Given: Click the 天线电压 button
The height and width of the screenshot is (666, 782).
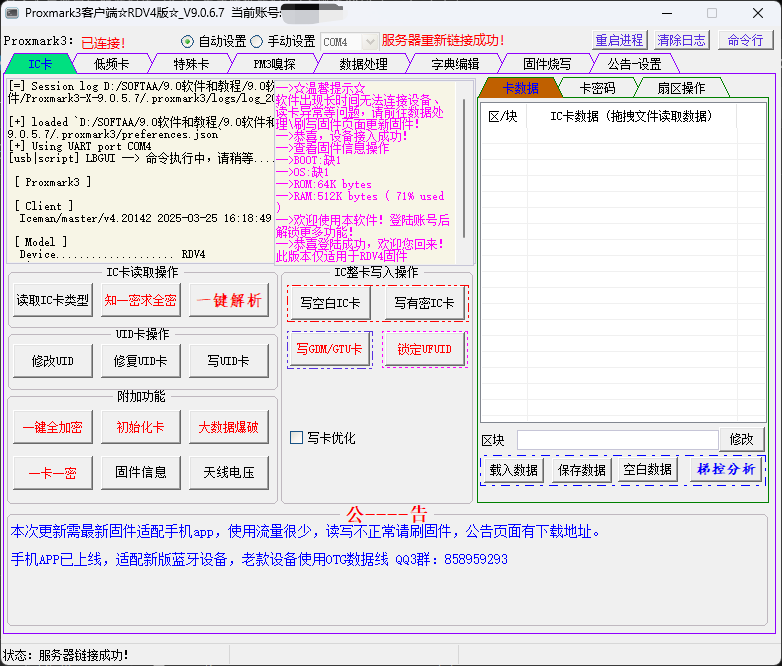Looking at the screenshot, I should point(229,472).
